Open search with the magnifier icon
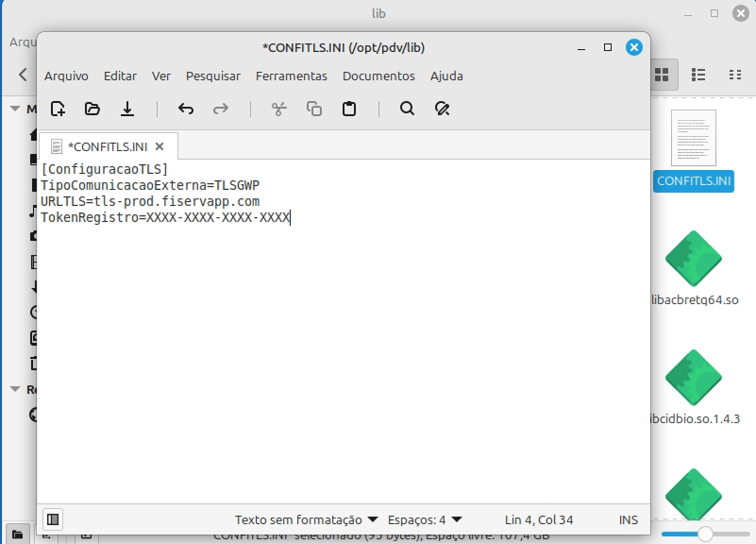This screenshot has height=544, width=756. pyautogui.click(x=407, y=109)
